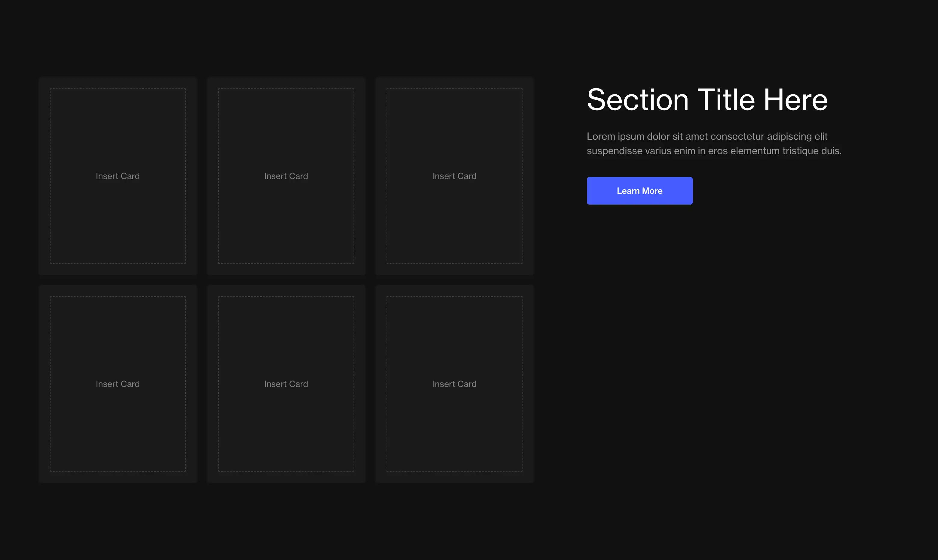This screenshot has width=938, height=560.
Task: Select the Insert Card placeholder in top-middle card
Action: (286, 176)
